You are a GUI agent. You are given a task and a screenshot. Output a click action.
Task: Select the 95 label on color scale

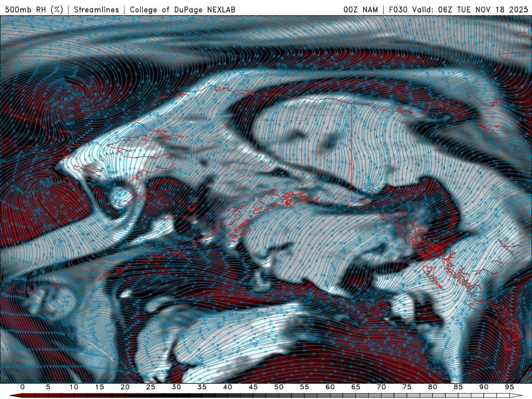coord(509,387)
